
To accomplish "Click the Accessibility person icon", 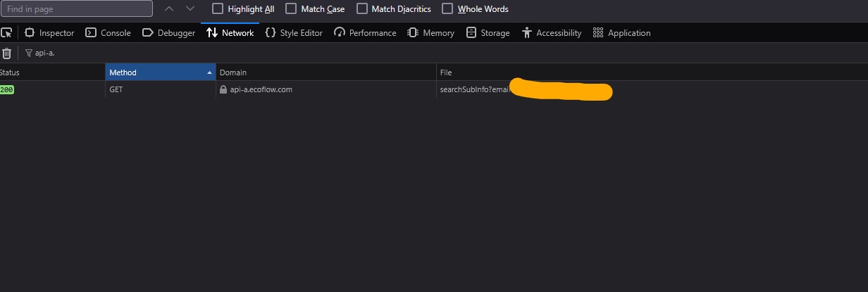I will (x=527, y=32).
